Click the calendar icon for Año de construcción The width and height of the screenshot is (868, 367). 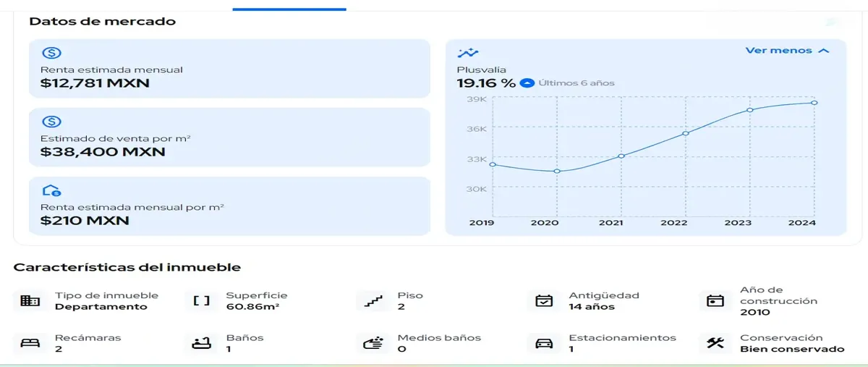715,300
